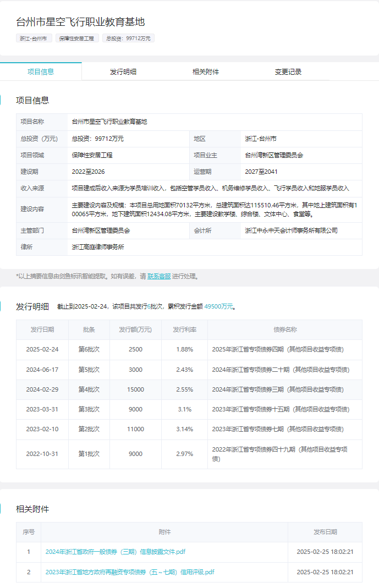Select the 第1批次 row dated 2022-10-31
This screenshot has height=588, width=379.
(89, 454)
